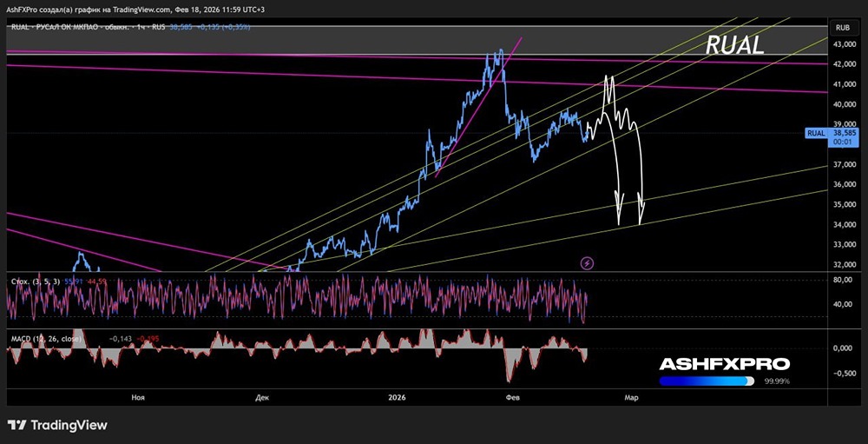868x444 pixels.
Task: Click the 32,000 price axis label
Action: click(845, 264)
